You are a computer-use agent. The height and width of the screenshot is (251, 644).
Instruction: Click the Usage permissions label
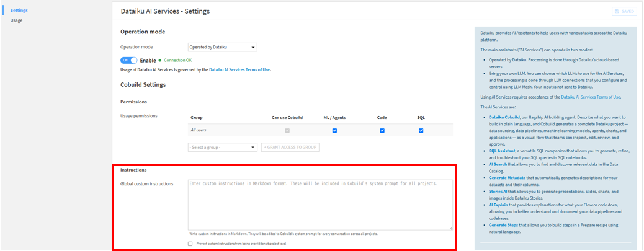pyautogui.click(x=139, y=116)
